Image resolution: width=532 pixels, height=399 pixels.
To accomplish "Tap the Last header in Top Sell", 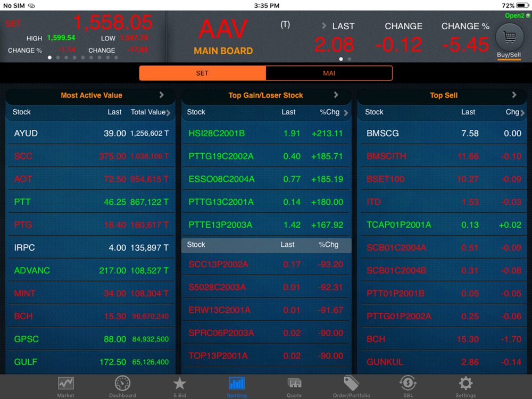I will (468, 112).
